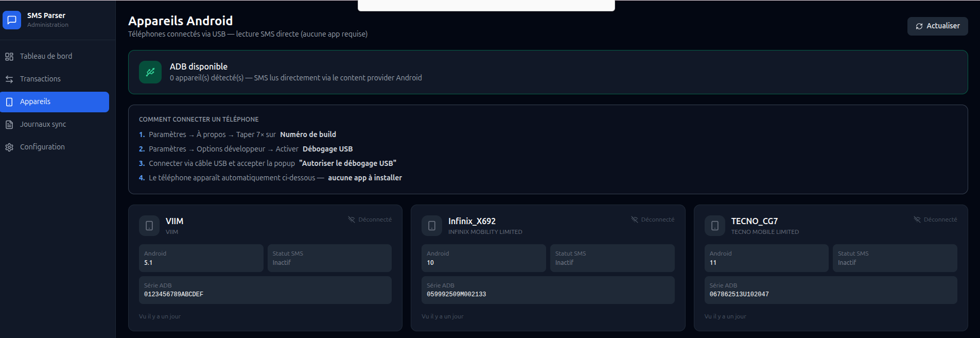
Task: Click 'TECNO MOBILE LIMITED' manufacturer text
Action: click(x=765, y=232)
